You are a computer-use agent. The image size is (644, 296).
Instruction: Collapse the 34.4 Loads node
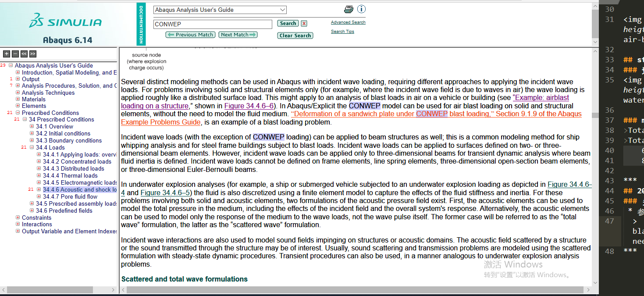pyautogui.click(x=32, y=147)
